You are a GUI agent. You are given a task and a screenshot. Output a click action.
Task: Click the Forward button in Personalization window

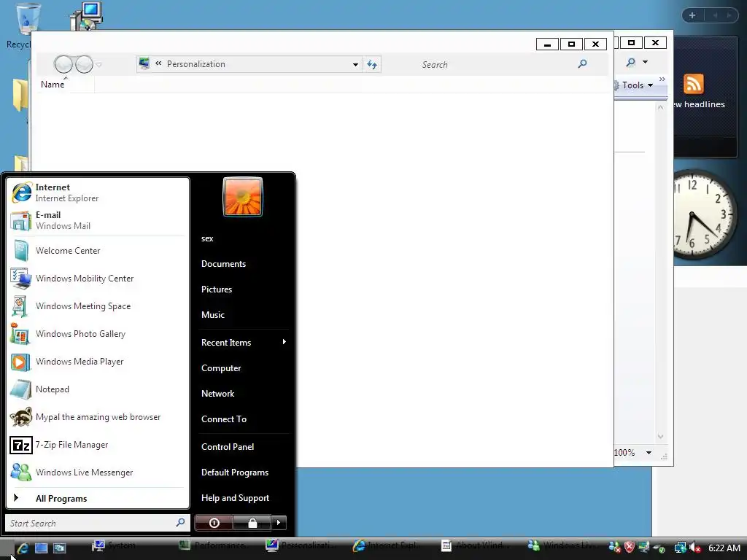(85, 64)
